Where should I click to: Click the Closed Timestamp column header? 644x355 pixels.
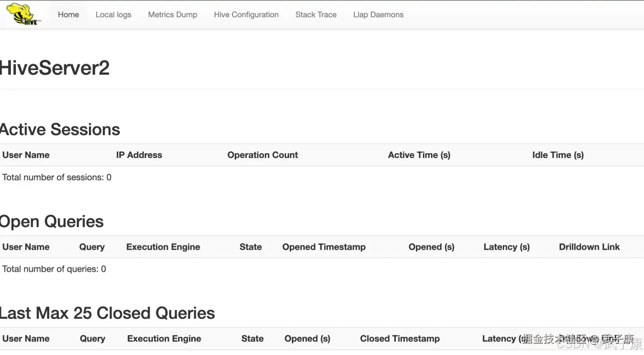pyautogui.click(x=400, y=339)
